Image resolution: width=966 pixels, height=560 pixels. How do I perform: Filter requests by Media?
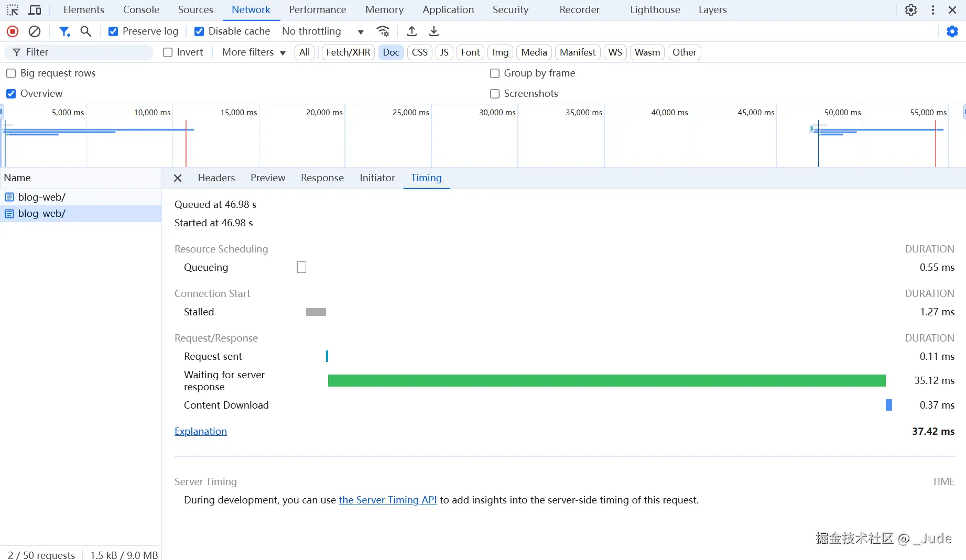(534, 52)
